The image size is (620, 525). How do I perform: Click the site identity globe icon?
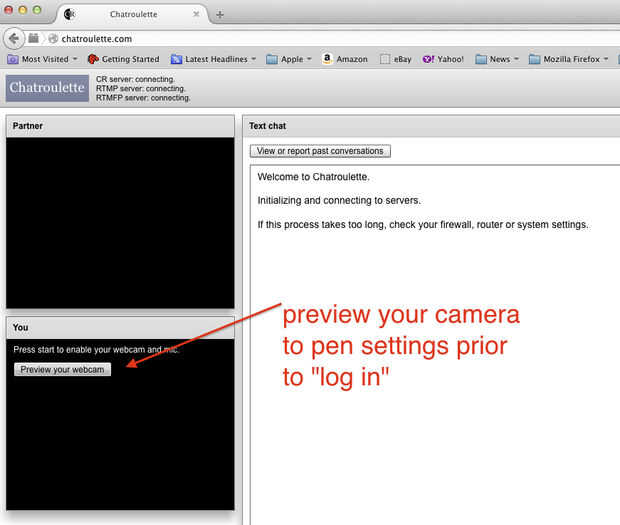pos(53,38)
